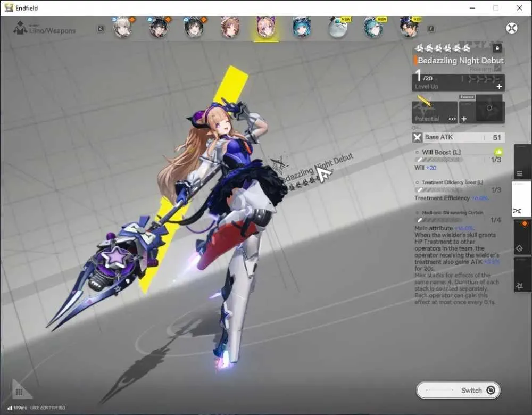Select the white panda operator portrait
Screen dimensions: 532x415
pos(338,28)
